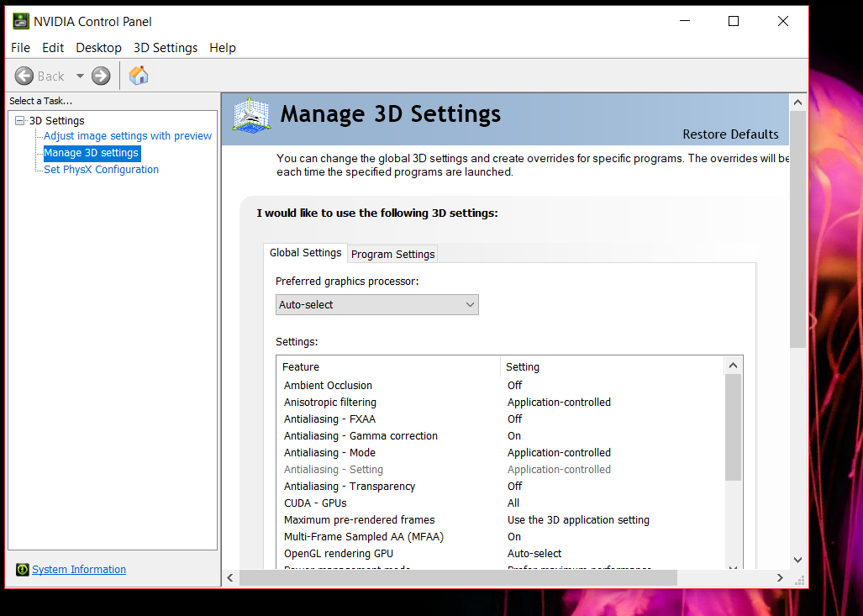Click main panel scroll up arrow
This screenshot has width=863, height=616.
pyautogui.click(x=797, y=103)
